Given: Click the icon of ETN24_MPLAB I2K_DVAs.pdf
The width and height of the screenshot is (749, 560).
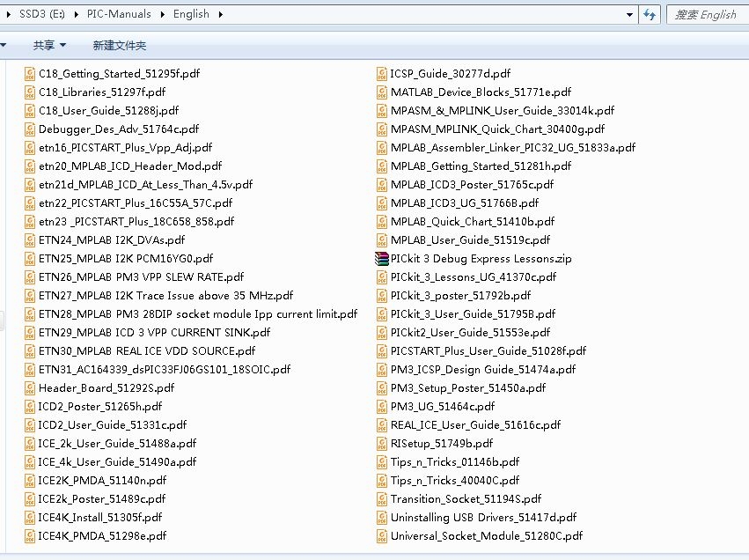Looking at the screenshot, I should (x=30, y=239).
